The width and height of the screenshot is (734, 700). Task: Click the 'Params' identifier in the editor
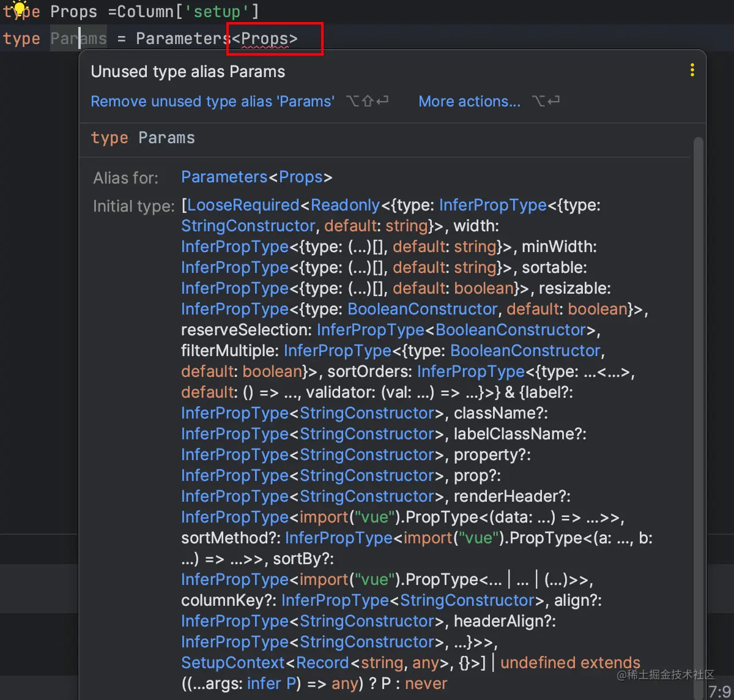78,39
